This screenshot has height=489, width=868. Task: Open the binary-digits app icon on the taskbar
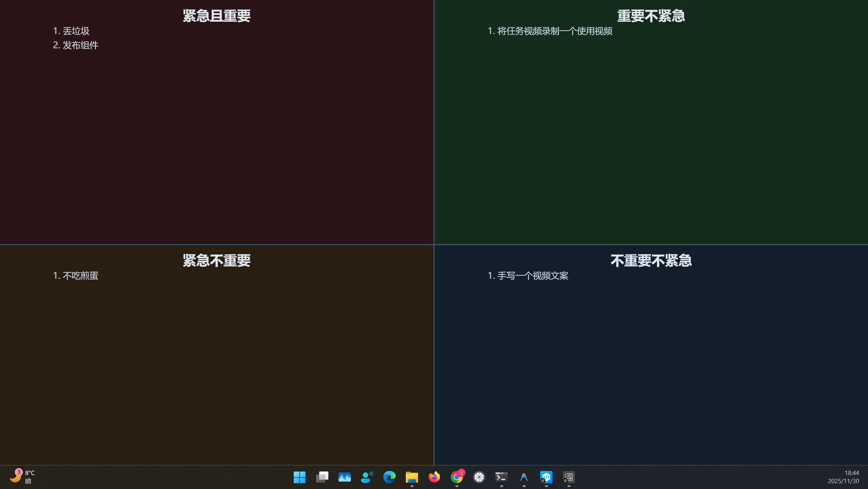568,477
